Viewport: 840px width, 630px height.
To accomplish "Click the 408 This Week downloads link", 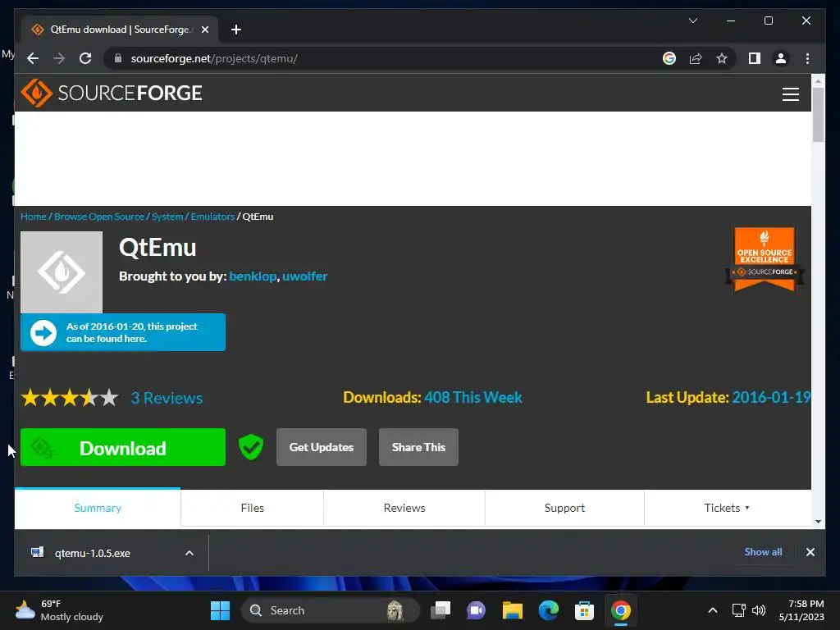I will click(x=473, y=398).
